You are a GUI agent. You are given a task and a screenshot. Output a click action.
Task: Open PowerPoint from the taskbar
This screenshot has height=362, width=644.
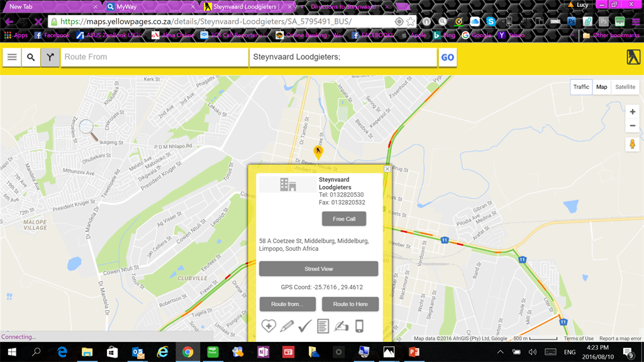click(x=414, y=352)
